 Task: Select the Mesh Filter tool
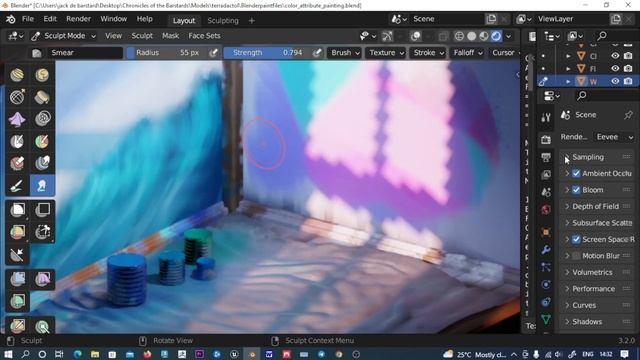(17, 279)
